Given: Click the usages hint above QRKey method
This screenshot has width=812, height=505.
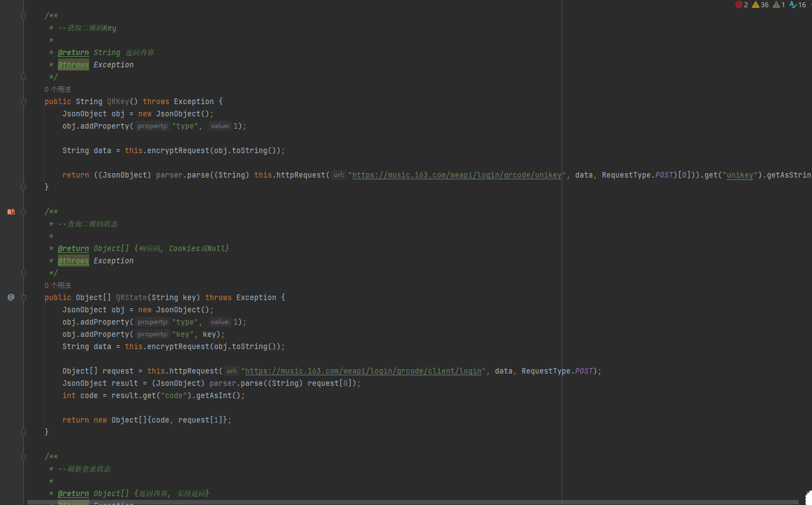Looking at the screenshot, I should (57, 89).
